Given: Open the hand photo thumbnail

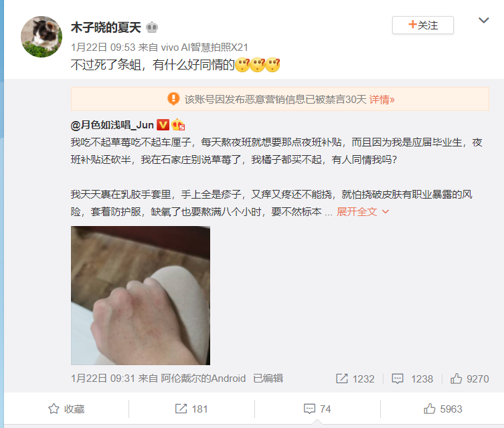Looking at the screenshot, I should (x=141, y=296).
